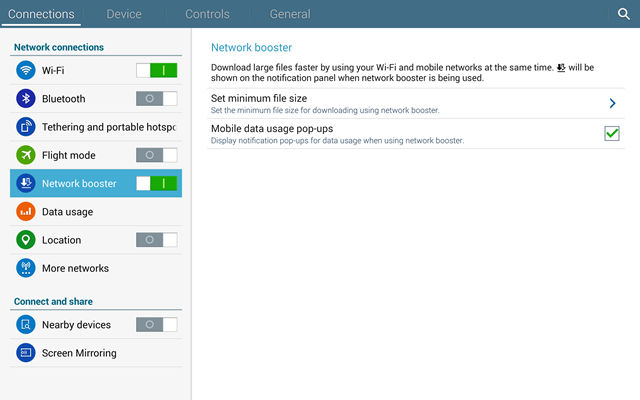Toggle the Flight mode switch
The width and height of the screenshot is (640, 400).
[157, 155]
